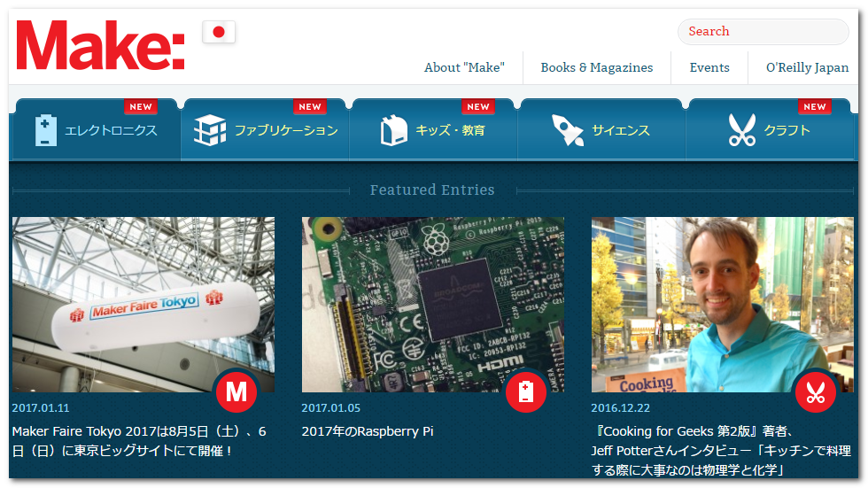
Task: Open the 2017年のRaspberry Pi article title
Action: tap(368, 431)
